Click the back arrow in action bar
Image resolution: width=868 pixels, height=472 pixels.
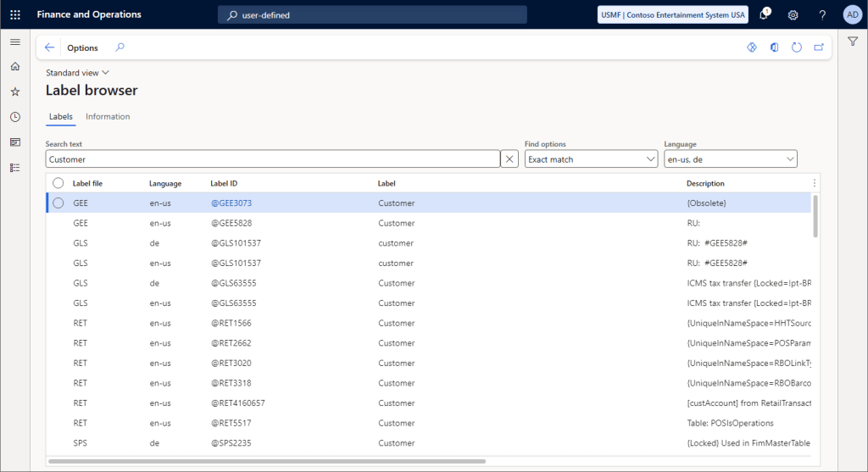(x=49, y=47)
